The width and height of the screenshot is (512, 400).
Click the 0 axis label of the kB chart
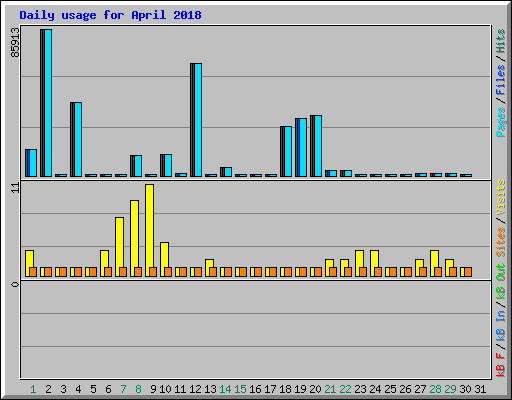tap(15, 284)
